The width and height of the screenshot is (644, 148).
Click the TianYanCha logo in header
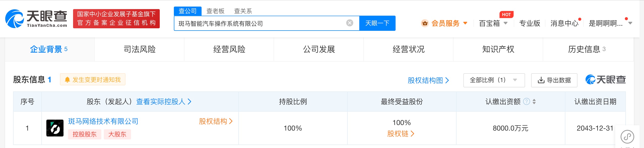pyautogui.click(x=36, y=19)
